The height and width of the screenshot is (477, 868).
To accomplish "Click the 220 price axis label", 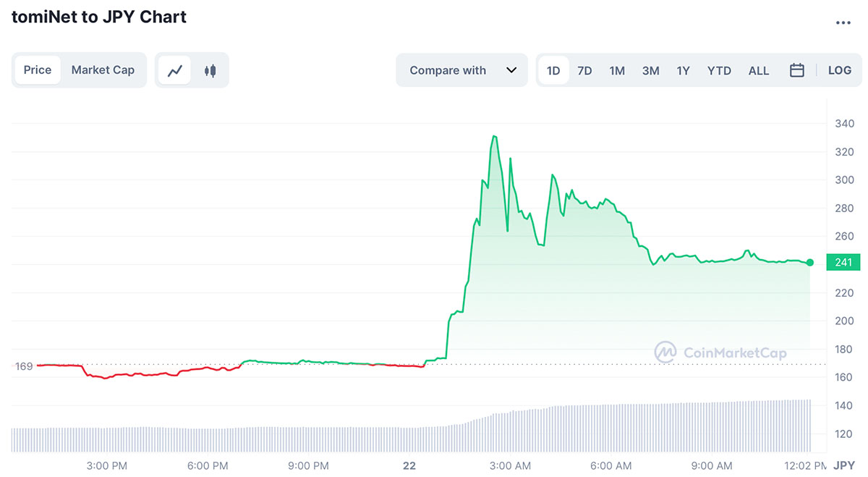I will (846, 292).
